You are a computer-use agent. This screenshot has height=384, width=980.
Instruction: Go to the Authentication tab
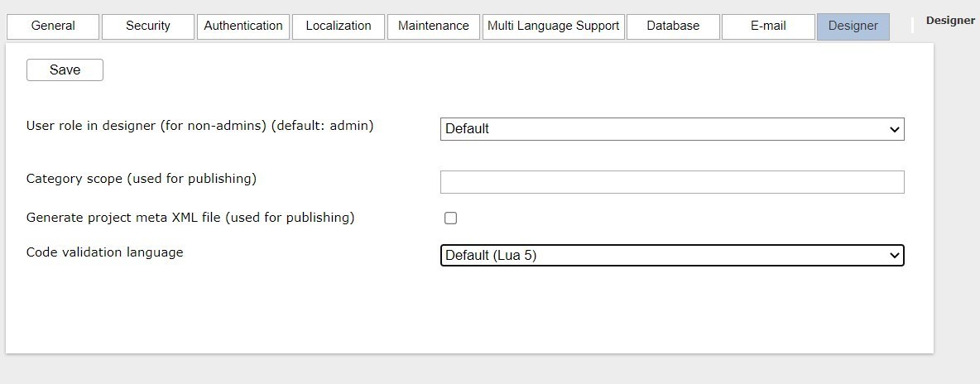(243, 26)
